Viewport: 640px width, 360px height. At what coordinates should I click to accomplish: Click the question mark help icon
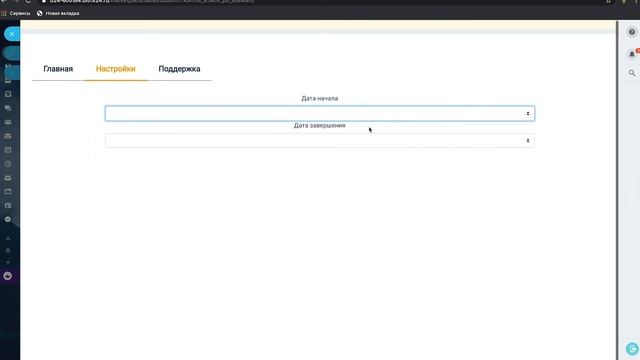632,32
